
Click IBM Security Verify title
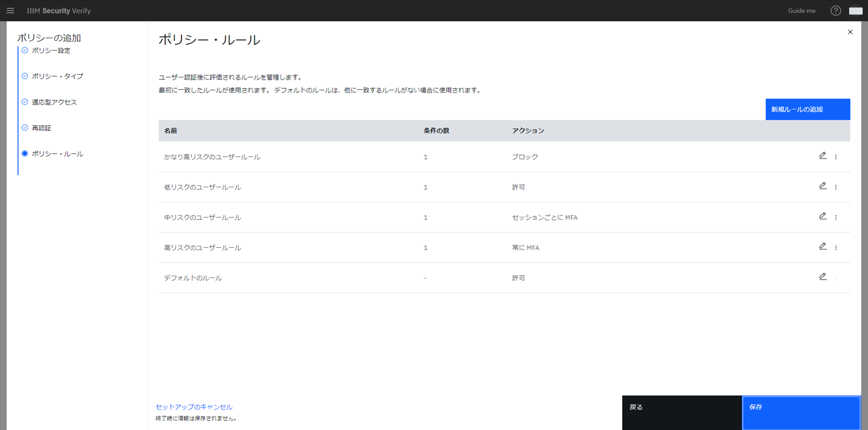59,11
